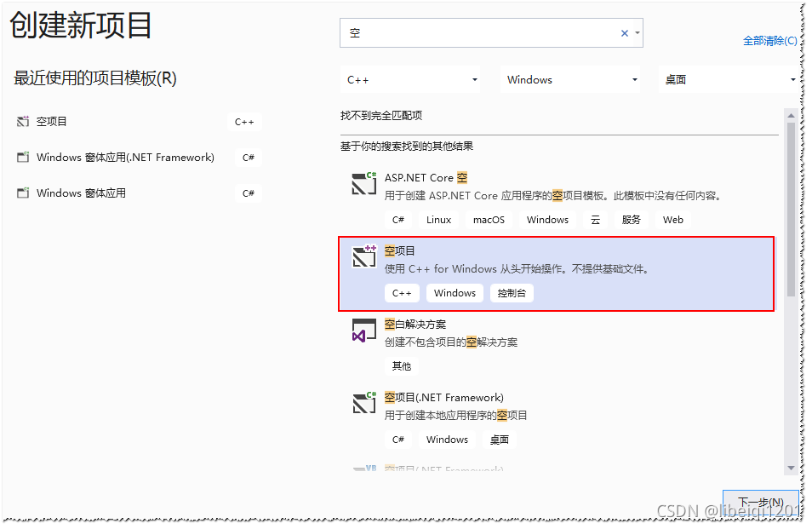Select the ASP.NET Core 空 template
The image size is (812, 529).
[558, 199]
